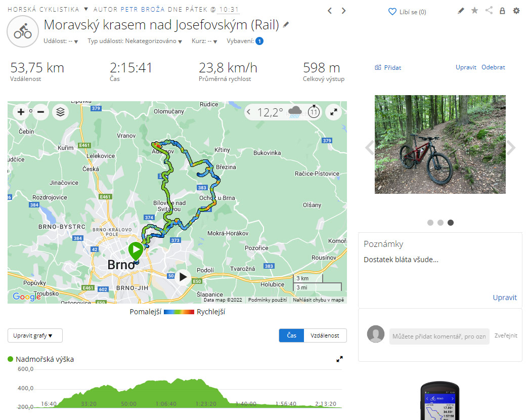Open the Upravit grafy dropdown
The height and width of the screenshot is (420, 528).
[35, 335]
